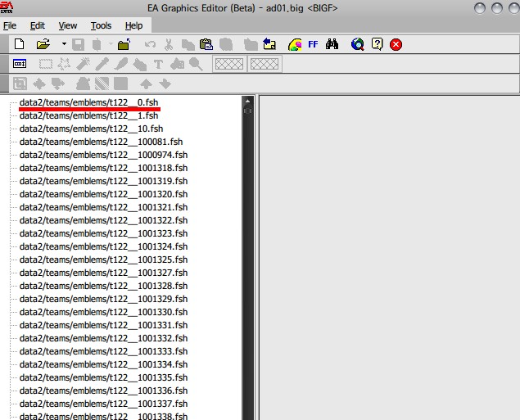Open Find with the binoculars icon
This screenshot has width=520, height=420.
click(332, 44)
